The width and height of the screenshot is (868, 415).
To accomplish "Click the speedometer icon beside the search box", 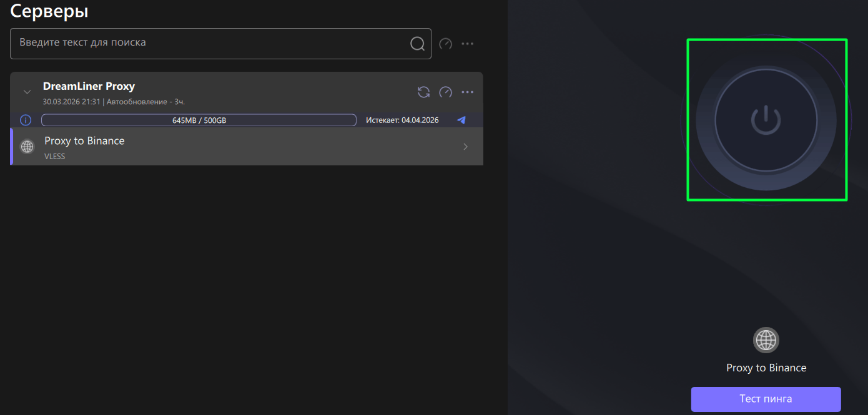I will pos(445,44).
